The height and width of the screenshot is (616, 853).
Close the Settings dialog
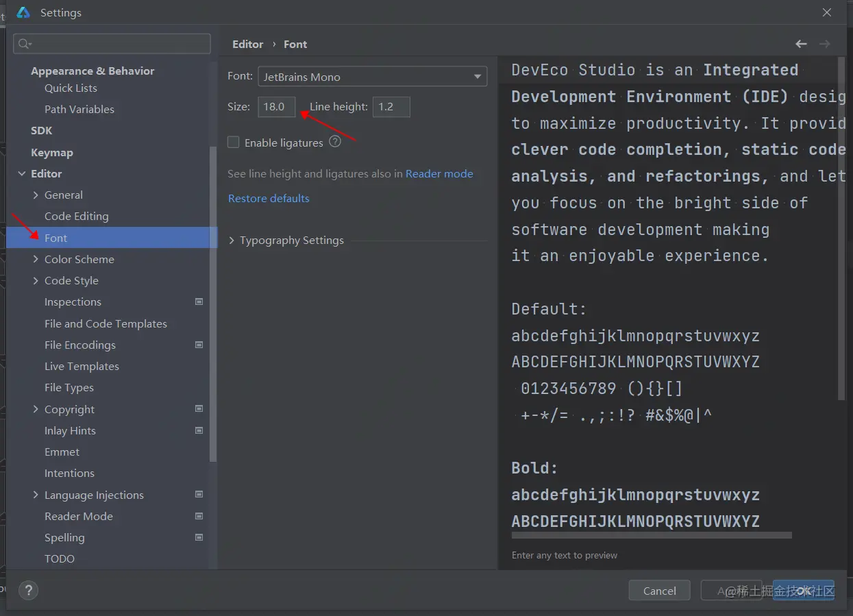point(827,12)
